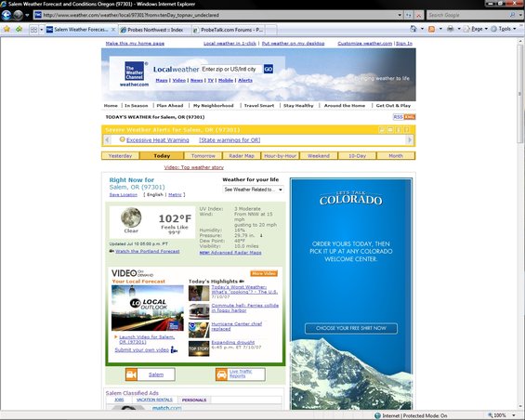Viewport: 525px width, 420px height.
Task: Open the In Season navigation item
Action: pyautogui.click(x=136, y=106)
